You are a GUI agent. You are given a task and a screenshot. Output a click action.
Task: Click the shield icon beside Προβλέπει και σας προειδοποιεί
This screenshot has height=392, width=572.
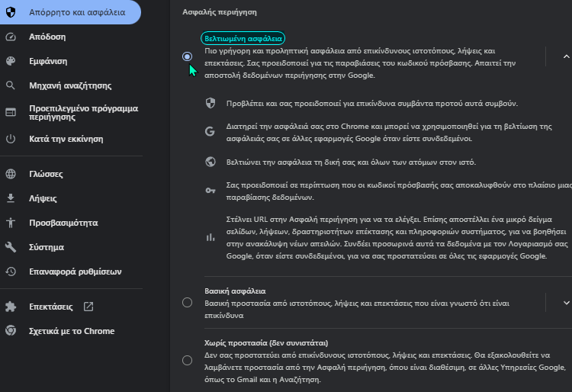(x=210, y=103)
